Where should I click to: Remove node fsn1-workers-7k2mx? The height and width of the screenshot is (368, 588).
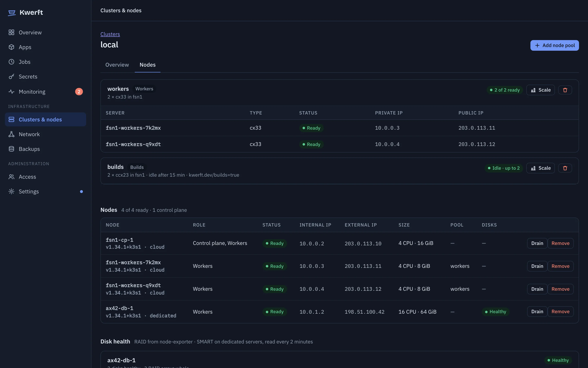click(x=560, y=266)
